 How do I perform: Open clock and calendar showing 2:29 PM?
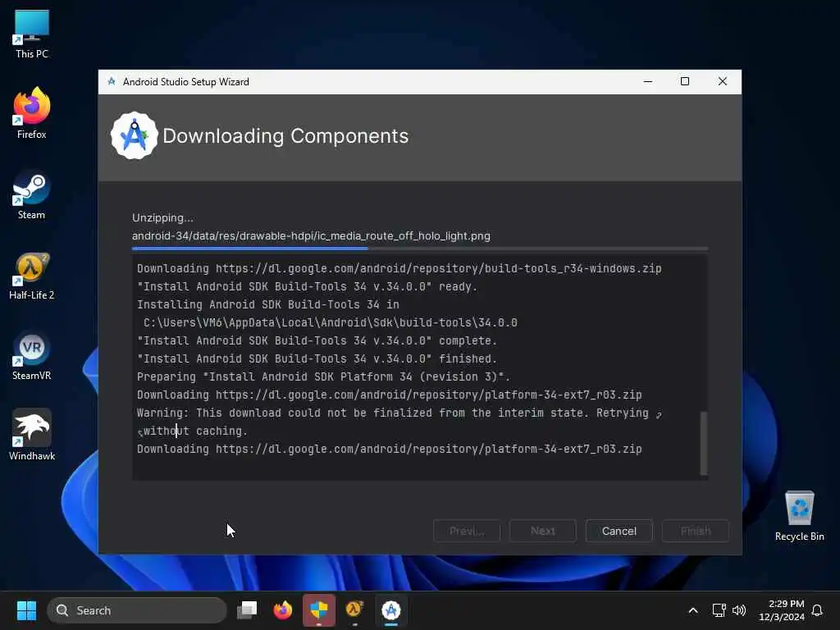coord(782,610)
